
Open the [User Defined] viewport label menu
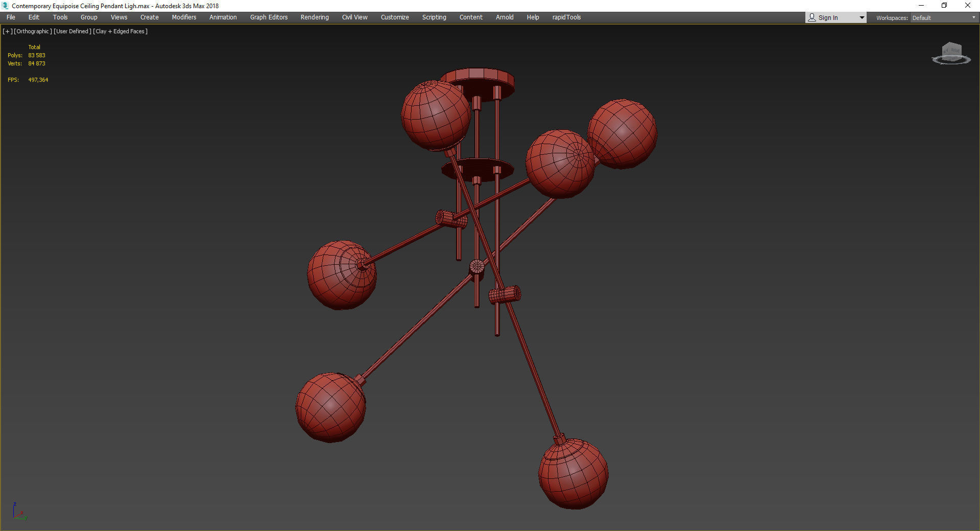click(73, 31)
